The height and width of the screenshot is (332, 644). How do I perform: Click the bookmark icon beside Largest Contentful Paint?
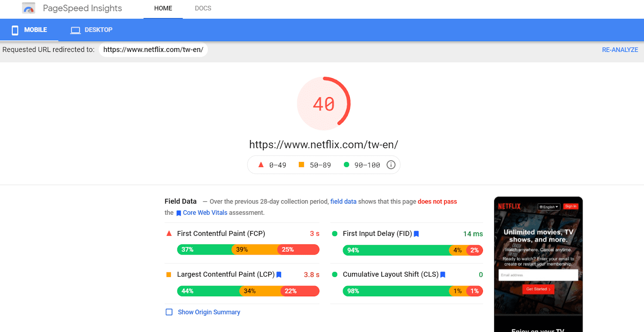click(279, 274)
